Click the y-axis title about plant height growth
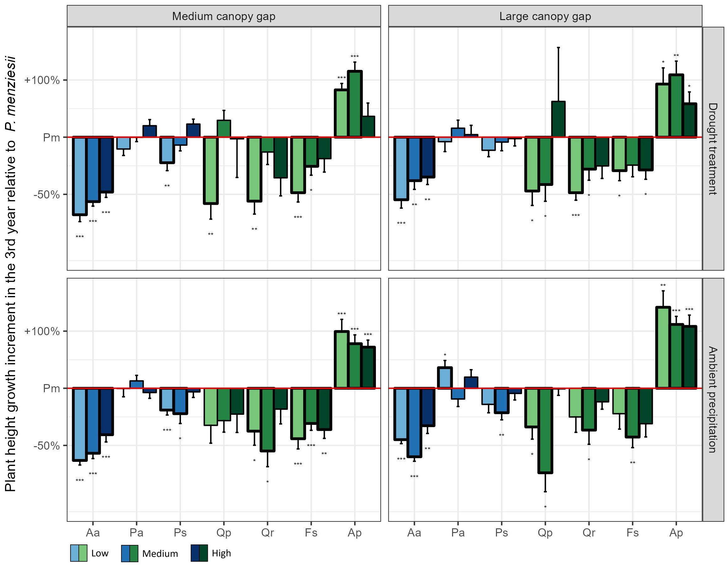 [10, 273]
